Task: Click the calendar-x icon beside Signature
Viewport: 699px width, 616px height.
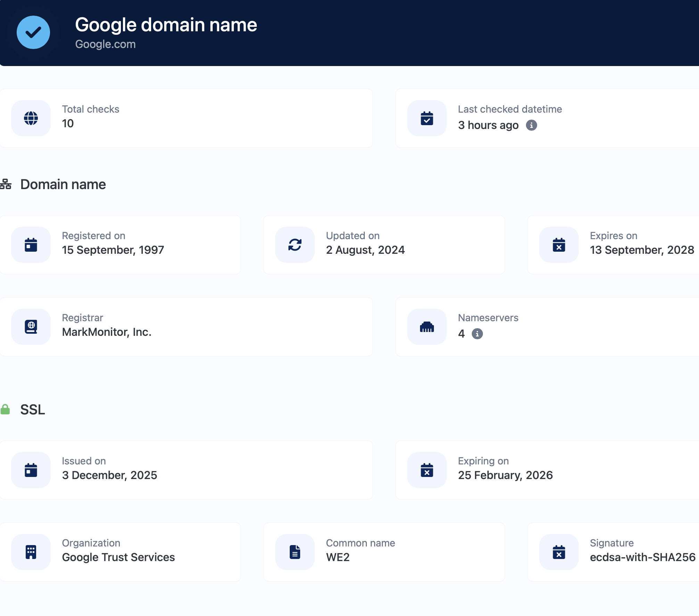Action: 559,552
